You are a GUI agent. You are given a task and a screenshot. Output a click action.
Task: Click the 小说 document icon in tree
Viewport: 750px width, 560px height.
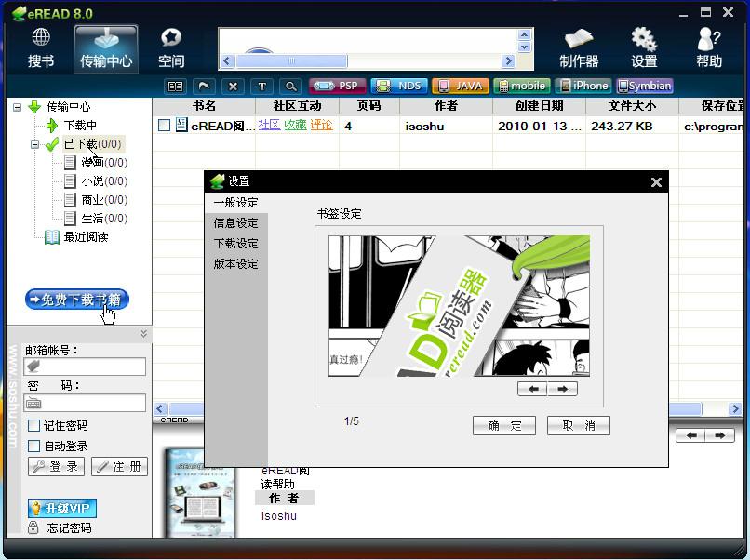tap(70, 181)
